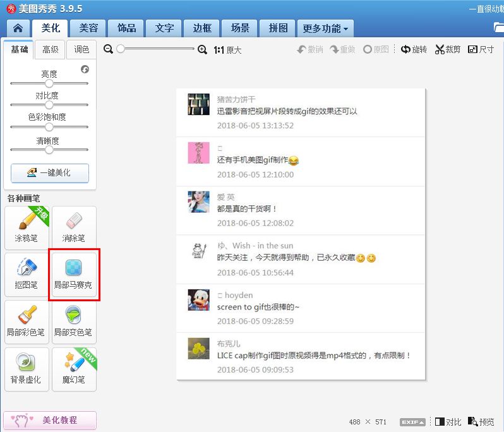This screenshot has height=432, width=504.
Task: Open the 背景虚化 background blur tool
Action: (27, 369)
